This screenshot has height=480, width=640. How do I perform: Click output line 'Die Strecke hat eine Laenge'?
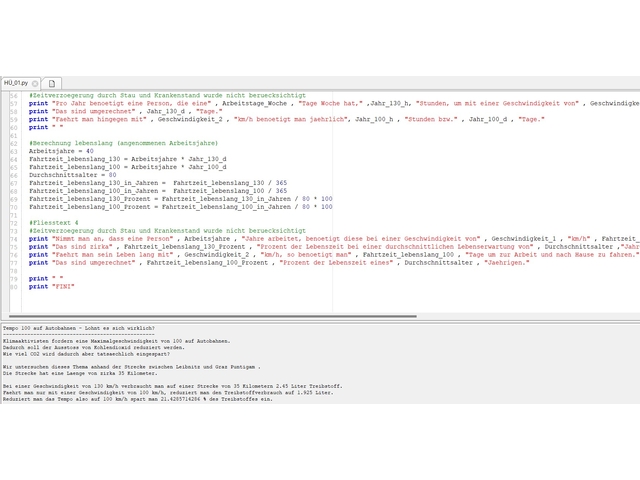pos(80,373)
